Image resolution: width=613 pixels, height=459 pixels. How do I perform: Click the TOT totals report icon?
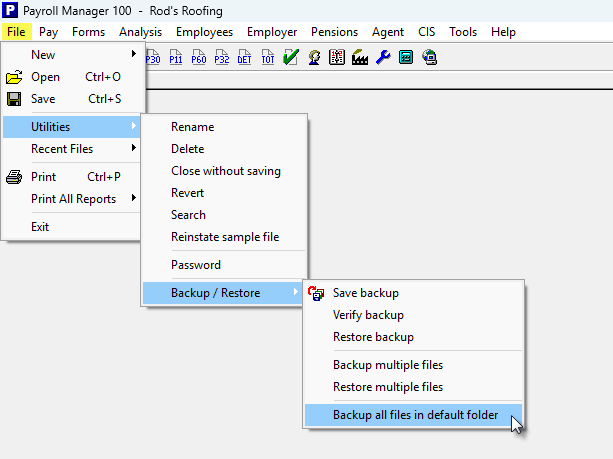pyautogui.click(x=268, y=57)
